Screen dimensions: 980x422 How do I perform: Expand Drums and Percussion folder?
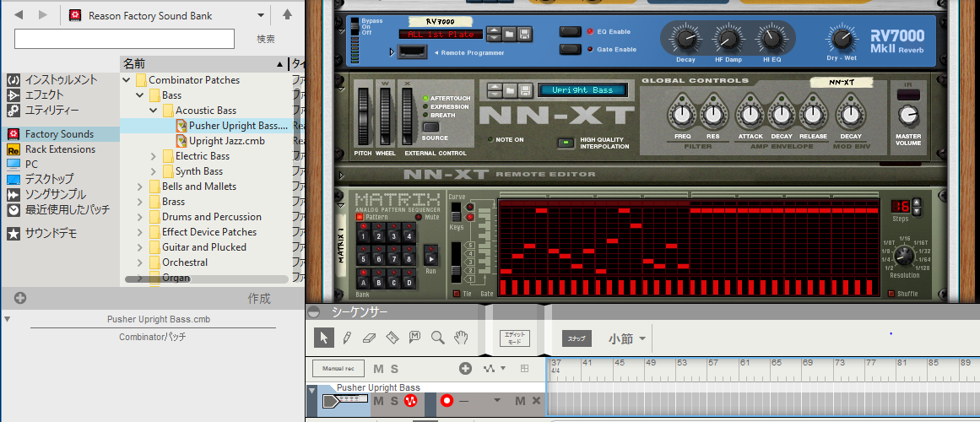point(140,217)
